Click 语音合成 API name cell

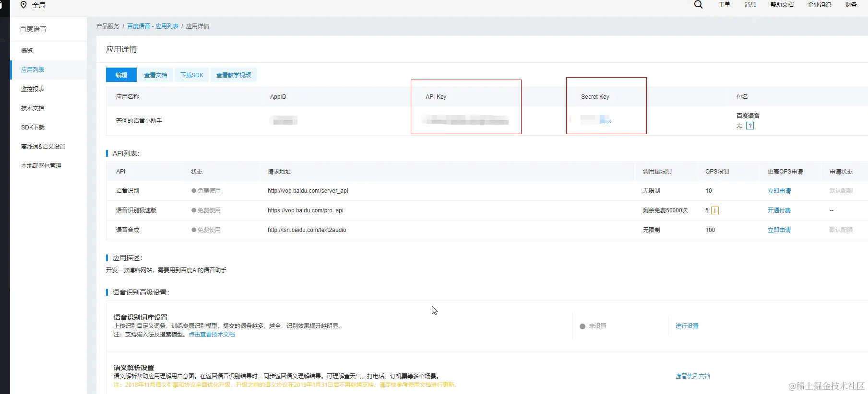click(x=128, y=230)
